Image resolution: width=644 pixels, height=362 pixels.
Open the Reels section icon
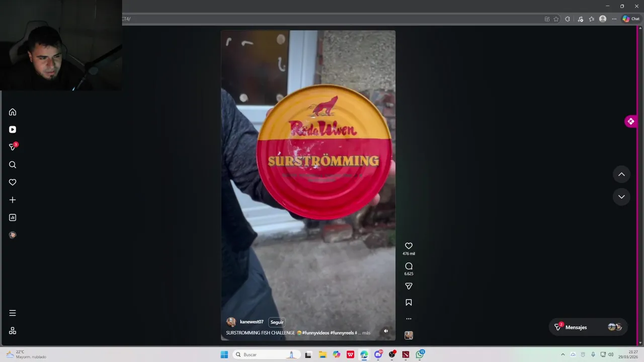(x=13, y=130)
